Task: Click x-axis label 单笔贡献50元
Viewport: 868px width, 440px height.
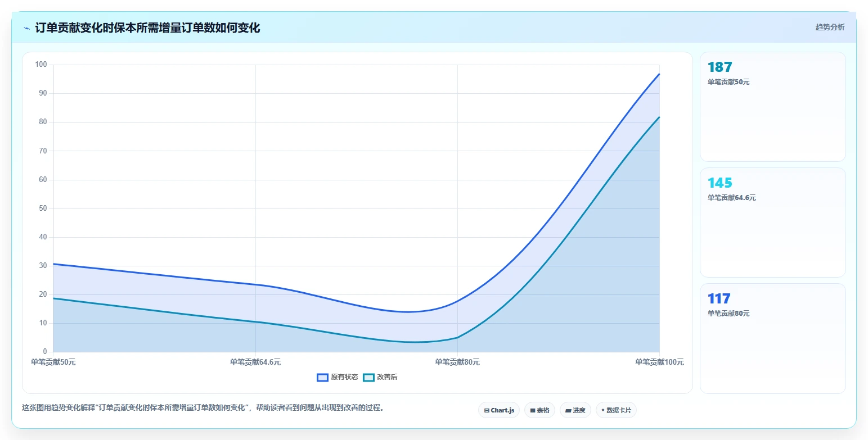Action: [53, 362]
